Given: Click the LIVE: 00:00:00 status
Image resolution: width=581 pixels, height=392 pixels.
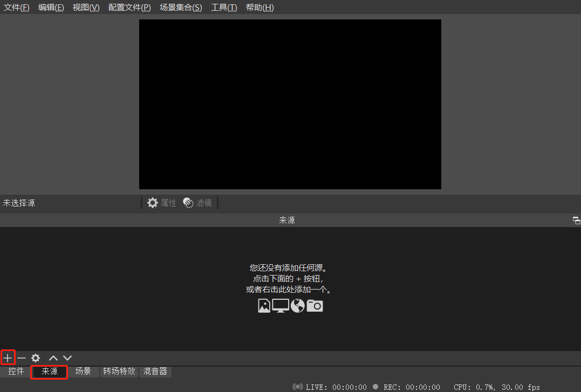Looking at the screenshot, I should [x=336, y=387].
